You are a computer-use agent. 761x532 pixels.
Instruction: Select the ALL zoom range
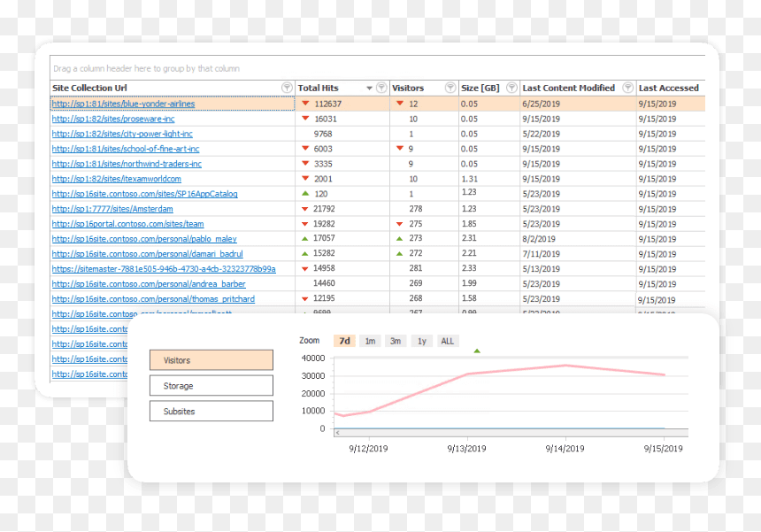tap(448, 341)
